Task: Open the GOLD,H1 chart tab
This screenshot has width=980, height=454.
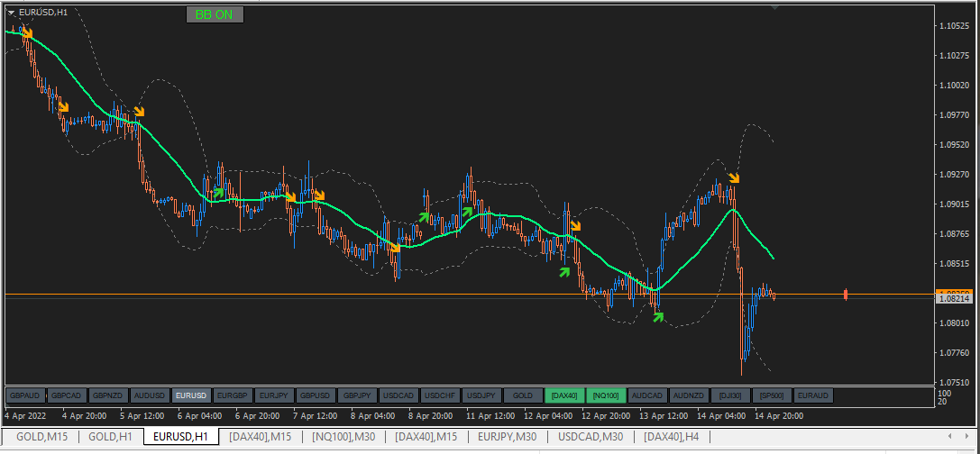Action: 111,437
